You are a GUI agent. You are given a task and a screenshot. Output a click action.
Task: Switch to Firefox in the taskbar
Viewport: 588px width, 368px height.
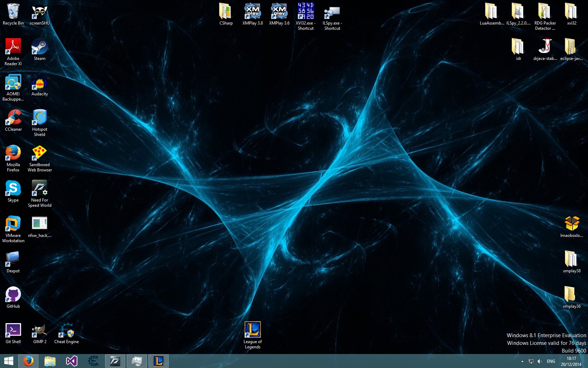28,361
